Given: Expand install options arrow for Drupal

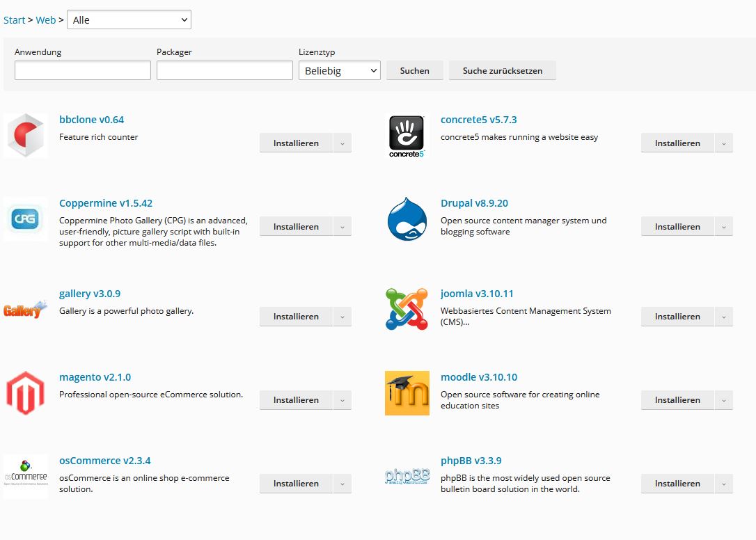Looking at the screenshot, I should 724,227.
